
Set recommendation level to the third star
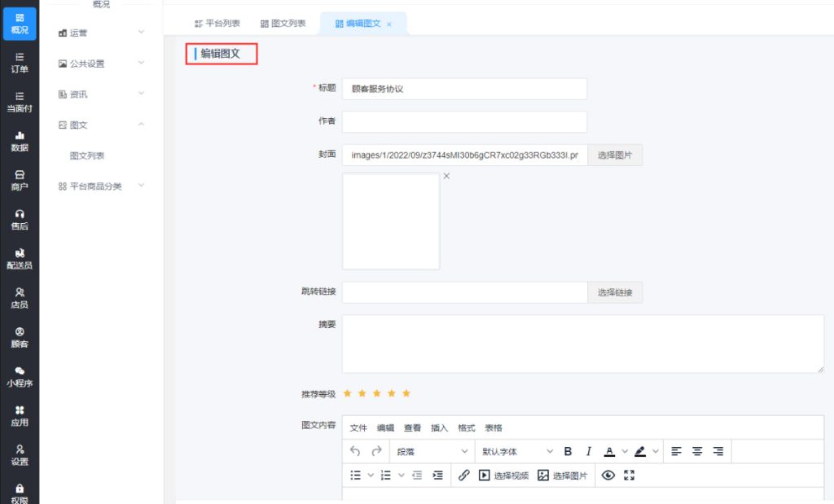376,393
